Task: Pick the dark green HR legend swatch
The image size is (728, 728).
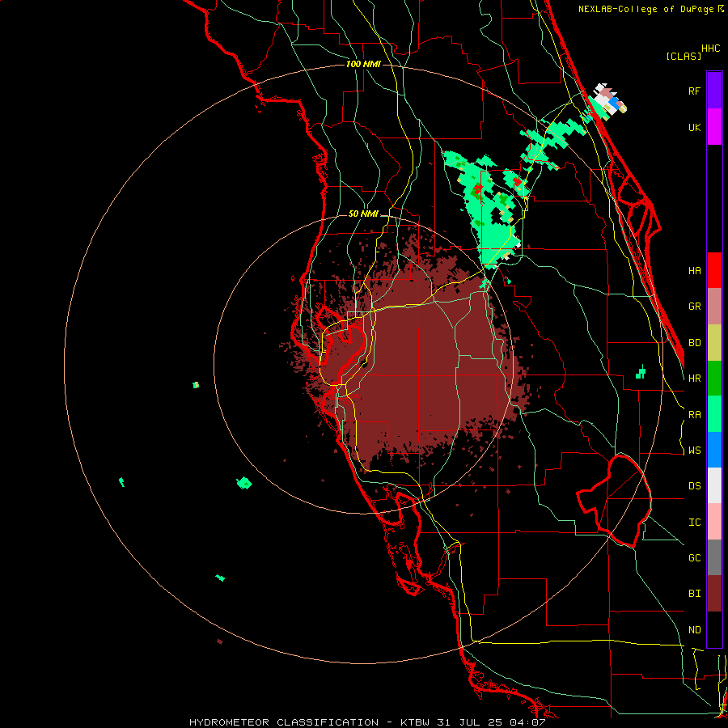Action: 714,379
